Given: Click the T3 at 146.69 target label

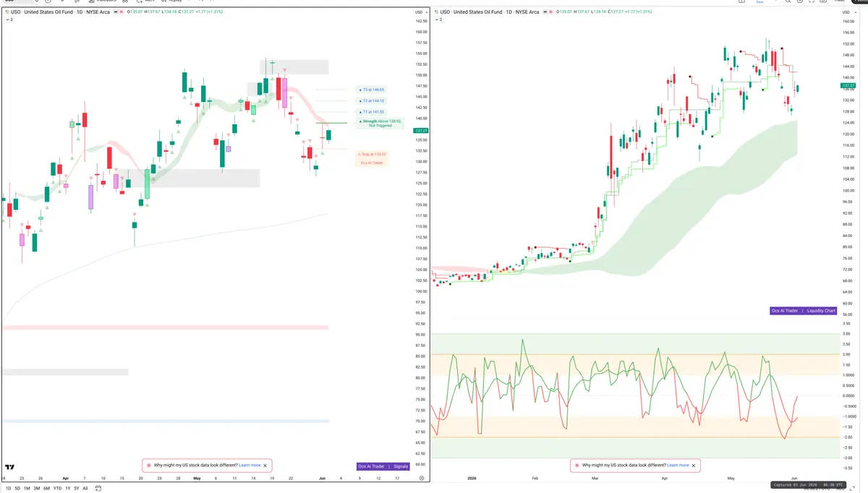Looking at the screenshot, I should tap(371, 90).
